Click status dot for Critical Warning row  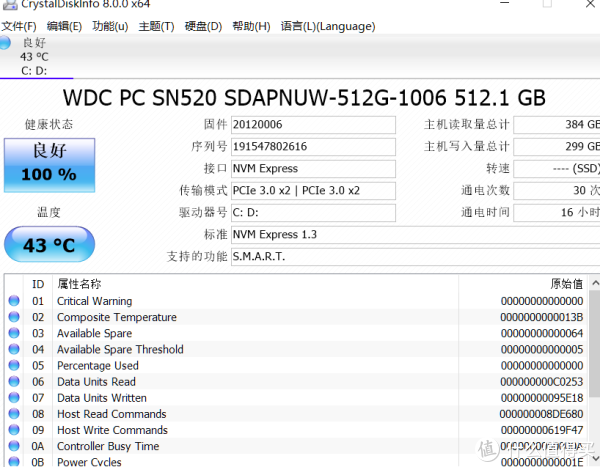(x=14, y=301)
